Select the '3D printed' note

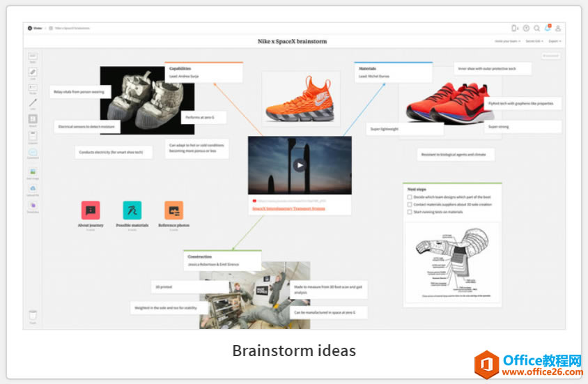point(190,287)
